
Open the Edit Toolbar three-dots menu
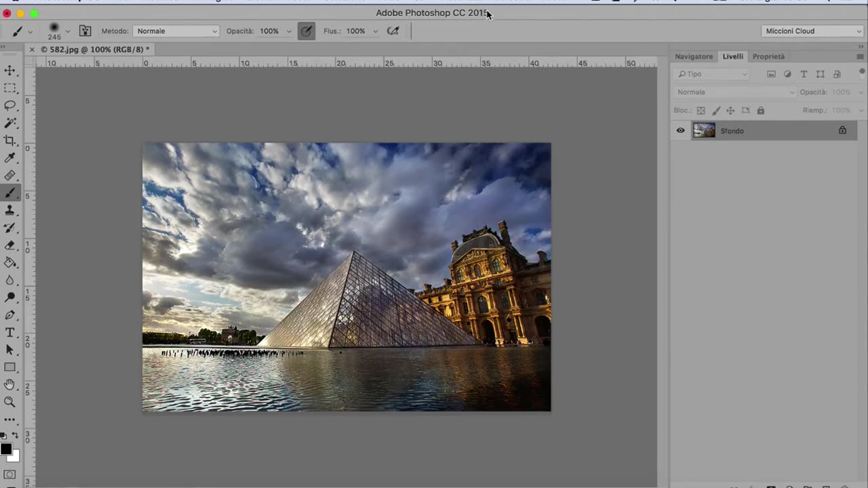(x=10, y=420)
